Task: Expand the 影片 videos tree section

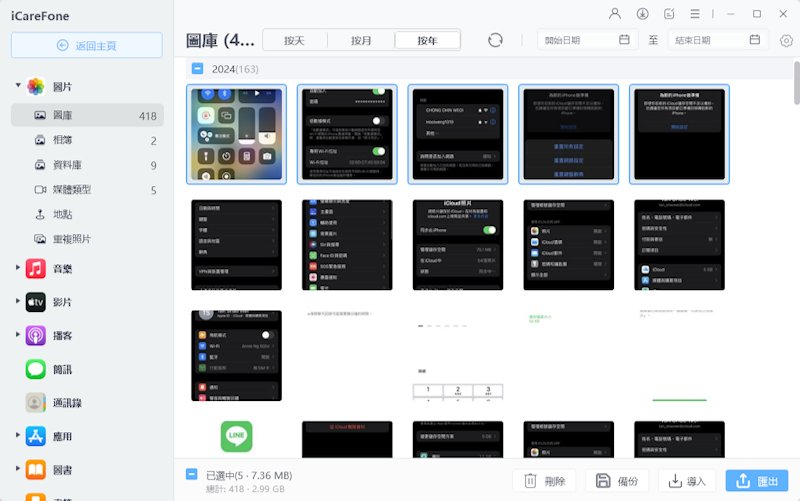Action: pos(18,301)
